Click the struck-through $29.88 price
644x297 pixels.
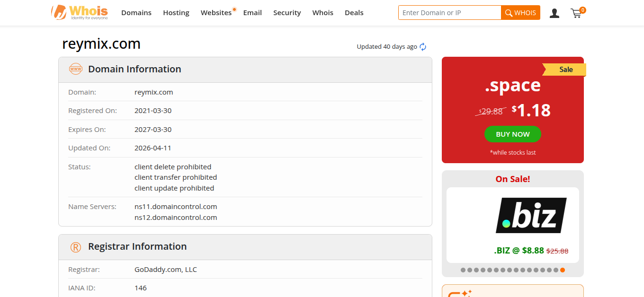click(491, 112)
